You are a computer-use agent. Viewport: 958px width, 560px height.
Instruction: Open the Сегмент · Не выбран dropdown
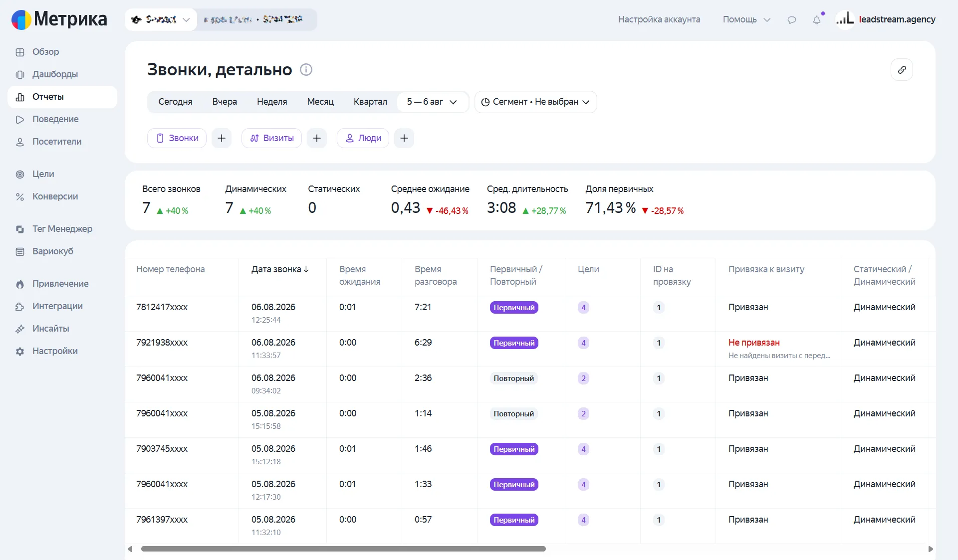click(x=535, y=102)
